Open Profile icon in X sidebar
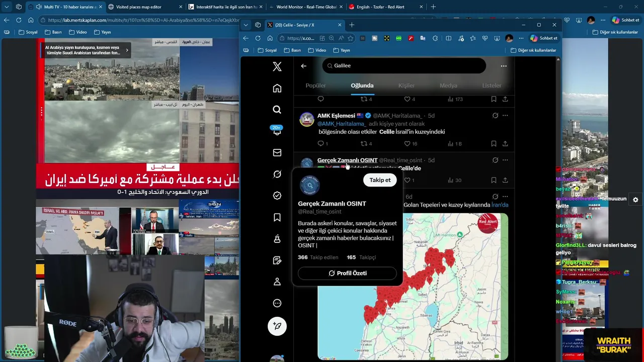 click(x=277, y=282)
